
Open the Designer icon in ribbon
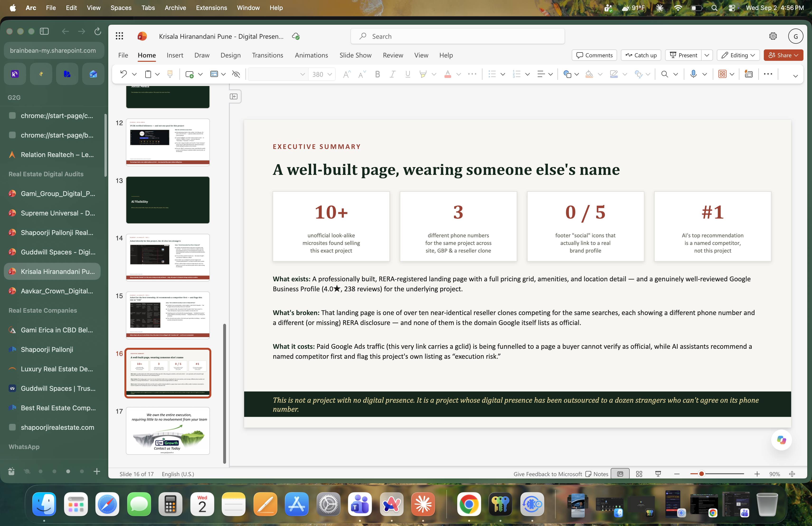tap(749, 74)
